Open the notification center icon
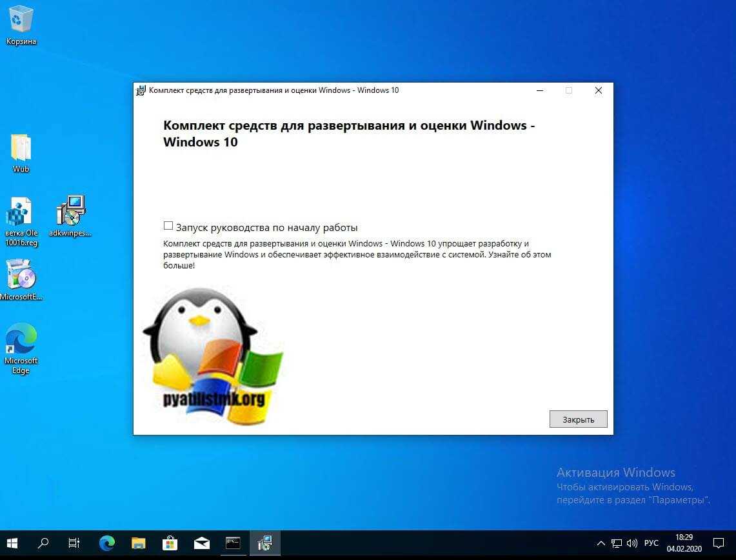This screenshot has height=560, width=736. click(x=719, y=543)
